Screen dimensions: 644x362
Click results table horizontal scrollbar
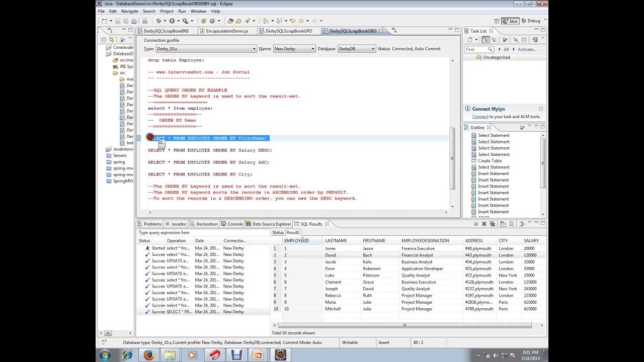pos(405,325)
